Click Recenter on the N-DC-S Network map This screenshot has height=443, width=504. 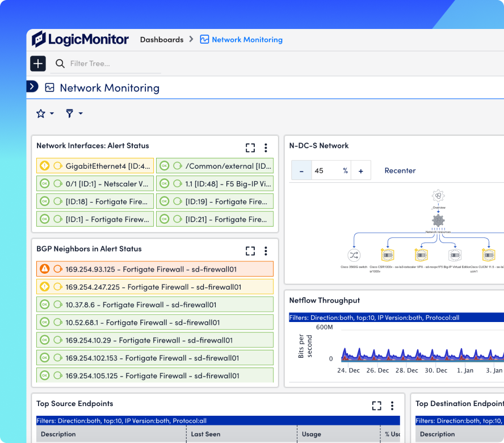[x=400, y=170]
